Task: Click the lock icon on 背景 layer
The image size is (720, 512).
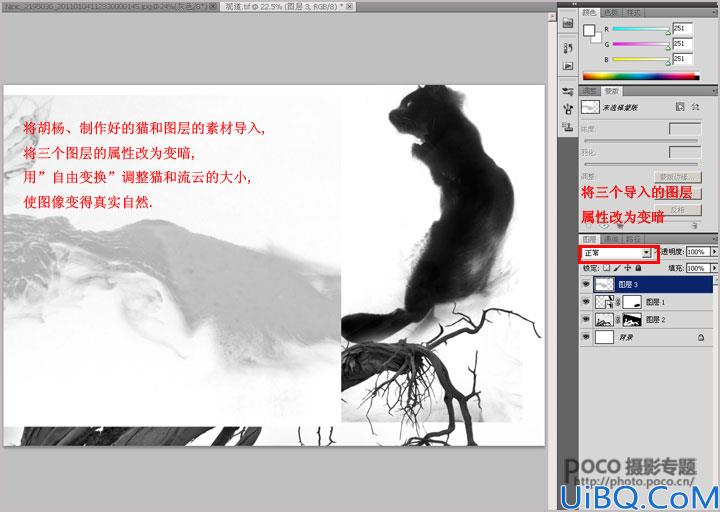Action: 701,338
